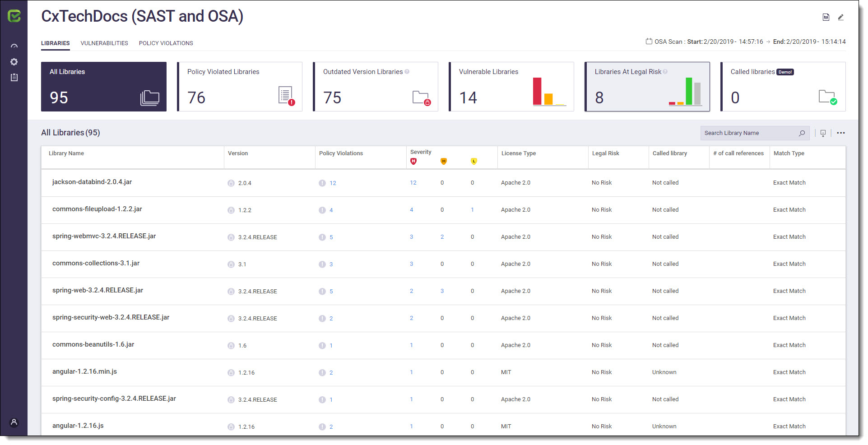The height and width of the screenshot is (445, 868).
Task: Select the Outdated Version Libraries card
Action: coord(376,87)
